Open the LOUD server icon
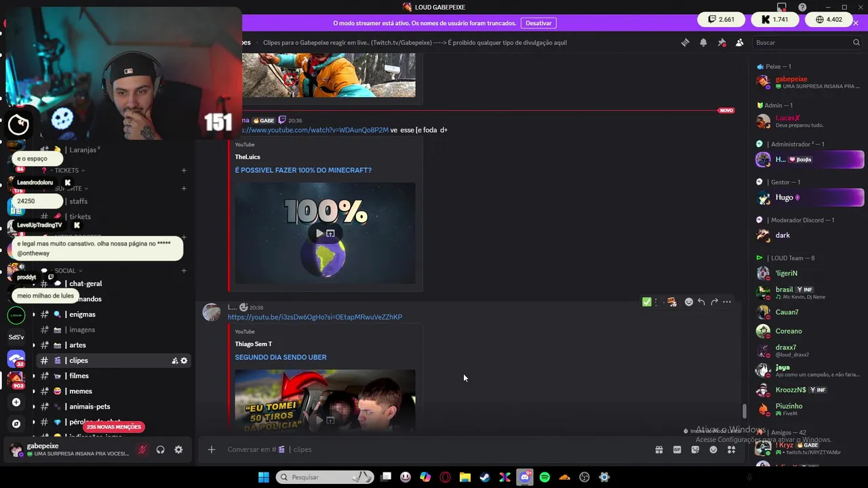 (16, 315)
